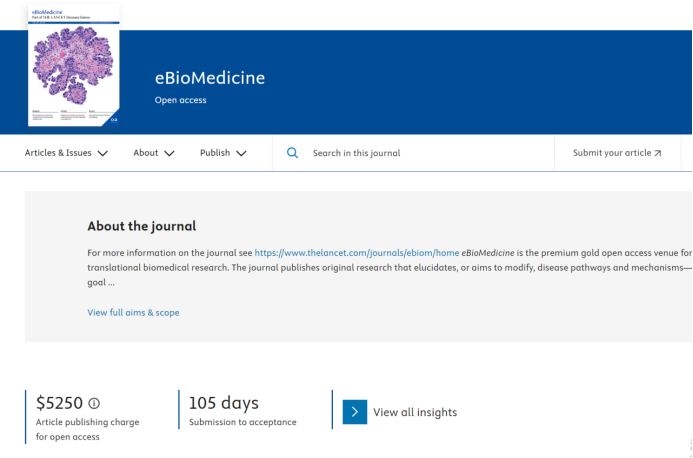Click the Article publishing charge caption

(x=88, y=422)
